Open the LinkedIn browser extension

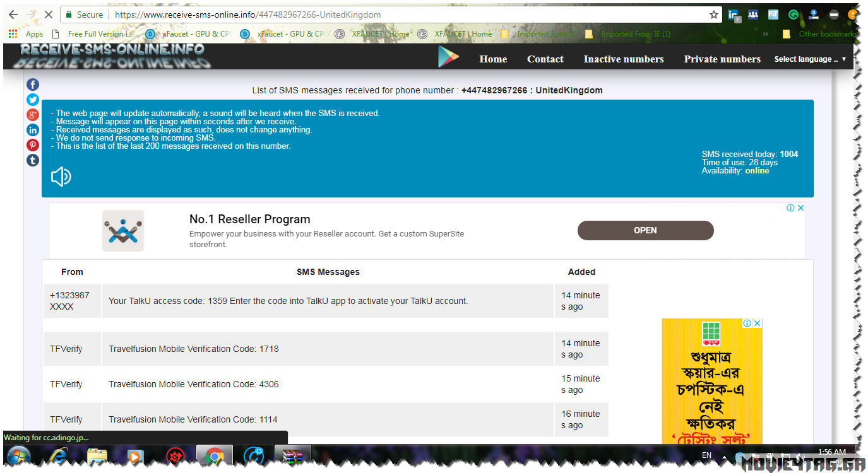click(734, 15)
